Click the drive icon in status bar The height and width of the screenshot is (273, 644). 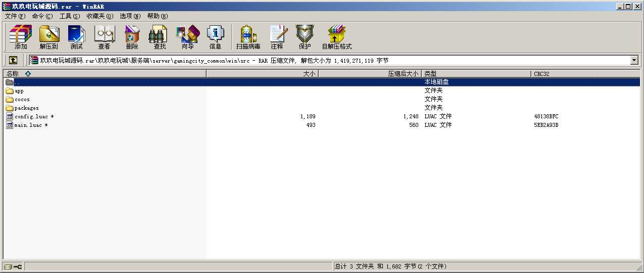8,266
